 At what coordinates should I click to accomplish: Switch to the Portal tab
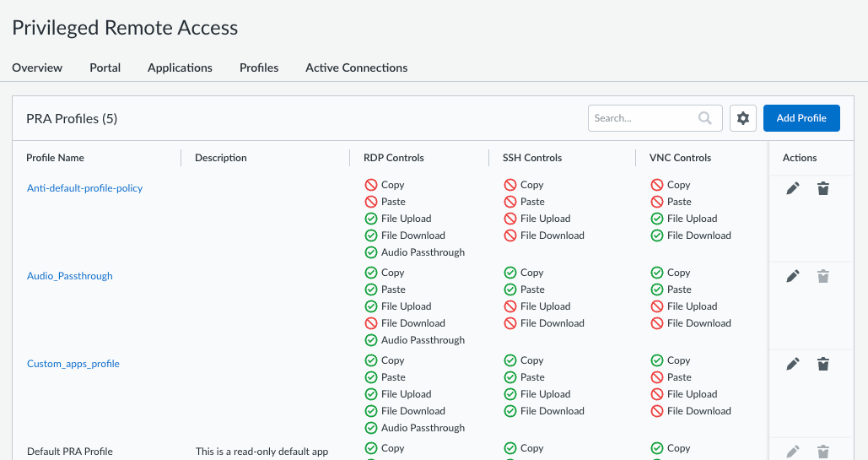click(x=105, y=68)
